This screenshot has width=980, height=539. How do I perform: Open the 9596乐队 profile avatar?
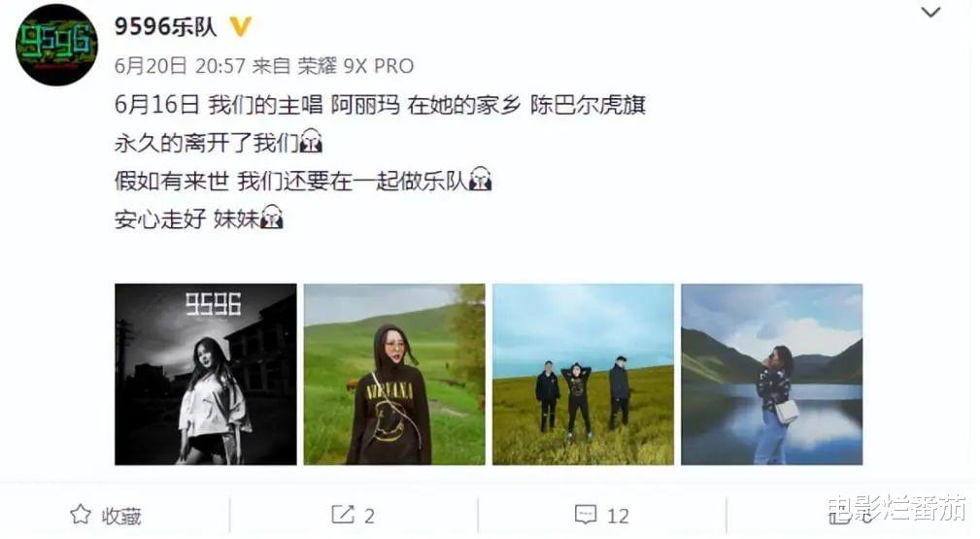[x=56, y=45]
